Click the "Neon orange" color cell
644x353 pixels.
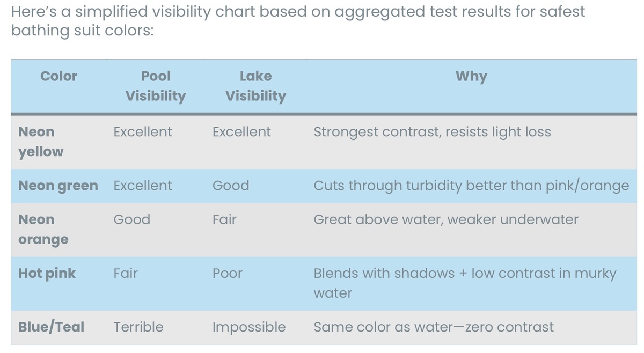click(43, 229)
